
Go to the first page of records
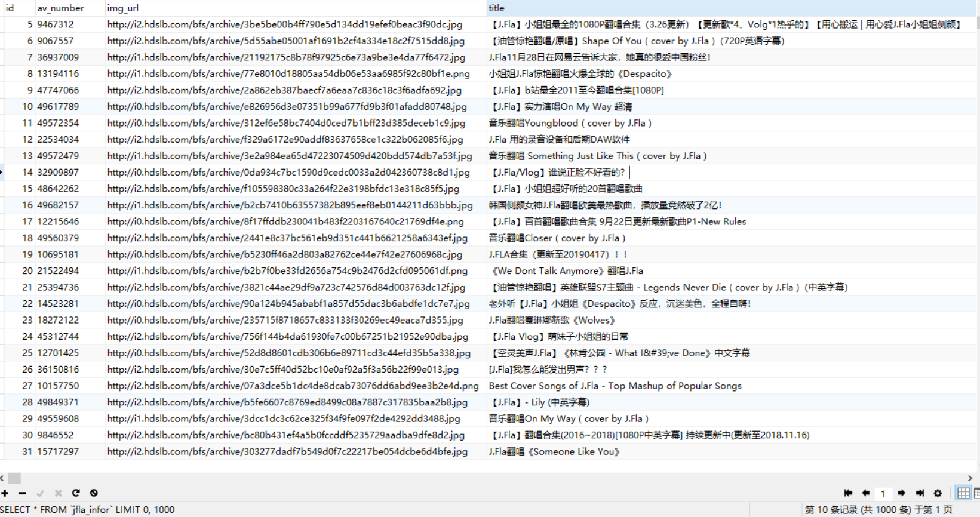click(x=848, y=493)
